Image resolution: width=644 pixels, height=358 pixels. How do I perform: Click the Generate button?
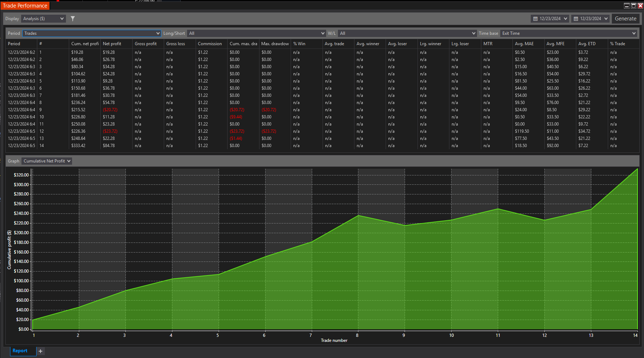pyautogui.click(x=625, y=19)
